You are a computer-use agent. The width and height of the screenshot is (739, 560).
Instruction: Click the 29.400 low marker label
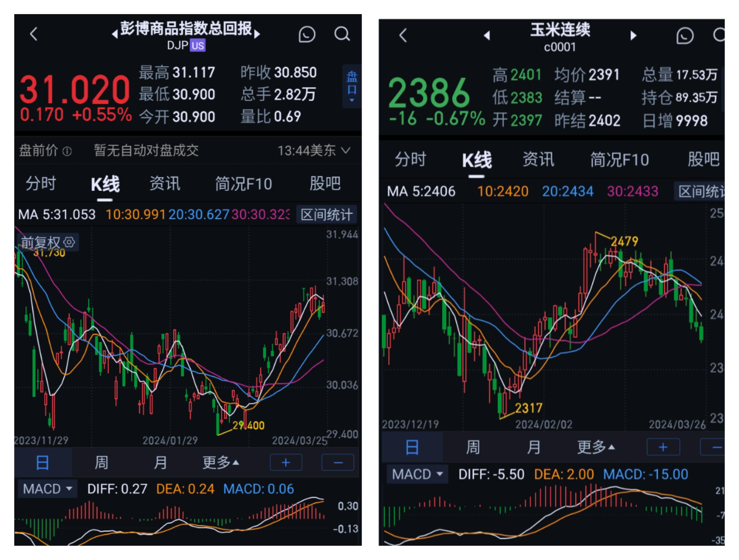point(248,425)
